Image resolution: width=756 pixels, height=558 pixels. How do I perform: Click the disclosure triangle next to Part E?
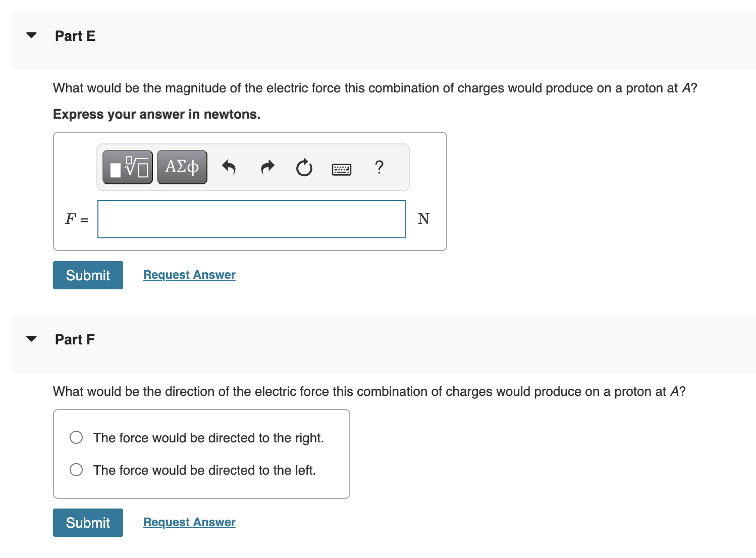tap(31, 35)
